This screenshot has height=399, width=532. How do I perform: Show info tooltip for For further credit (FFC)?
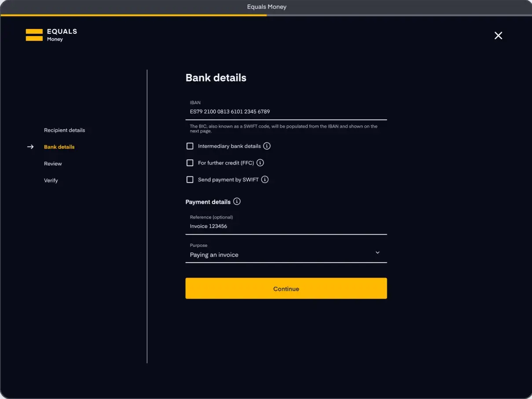(x=260, y=163)
